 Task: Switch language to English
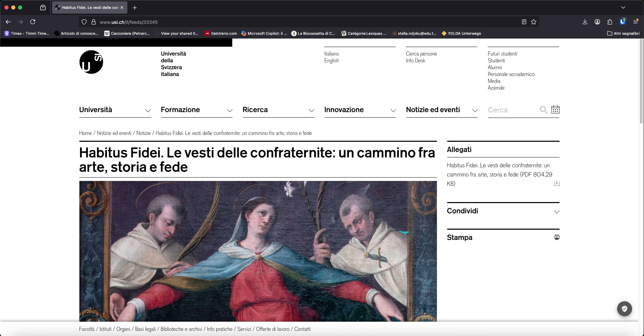point(331,60)
